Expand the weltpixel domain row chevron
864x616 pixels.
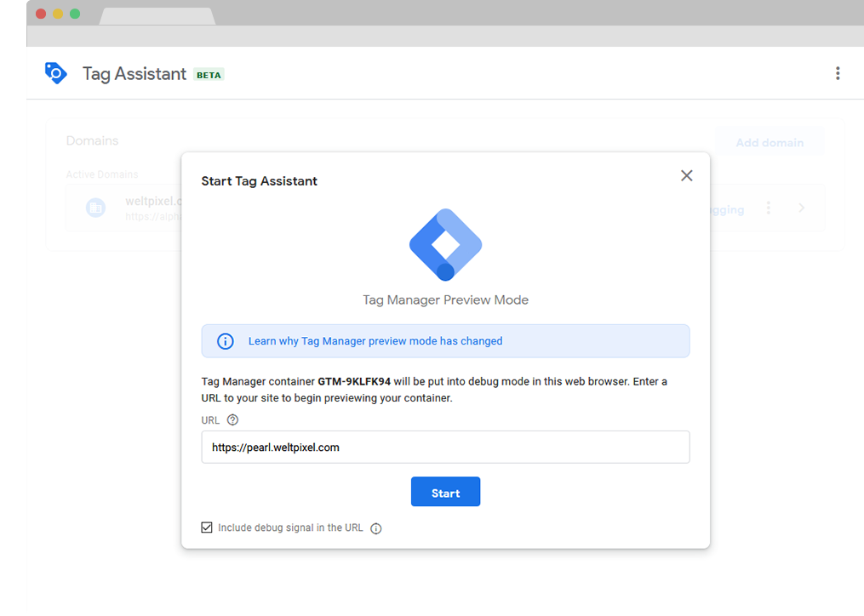click(802, 208)
